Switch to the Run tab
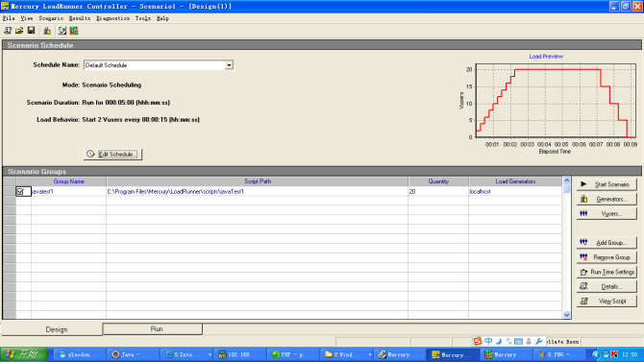 [153, 329]
